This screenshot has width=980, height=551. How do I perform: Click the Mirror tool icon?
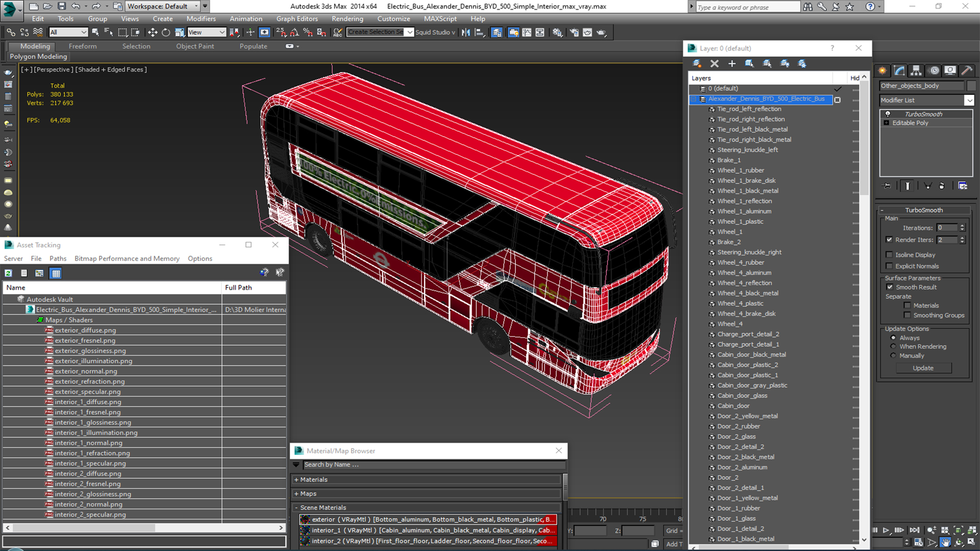tap(466, 32)
